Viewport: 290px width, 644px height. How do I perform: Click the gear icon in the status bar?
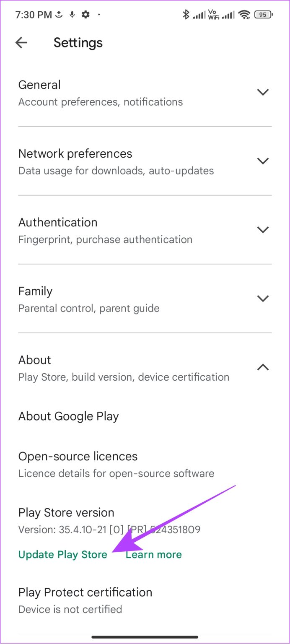[x=85, y=14]
